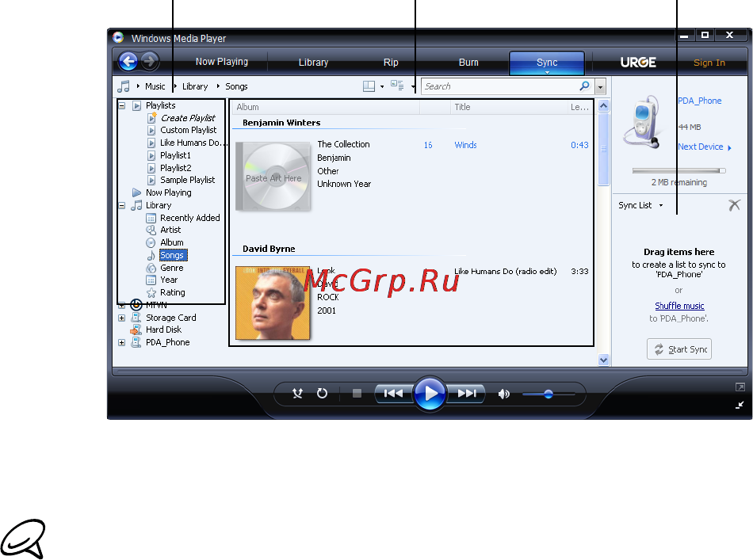The width and height of the screenshot is (753, 560).
Task: Toggle repeat playback
Action: [x=323, y=394]
